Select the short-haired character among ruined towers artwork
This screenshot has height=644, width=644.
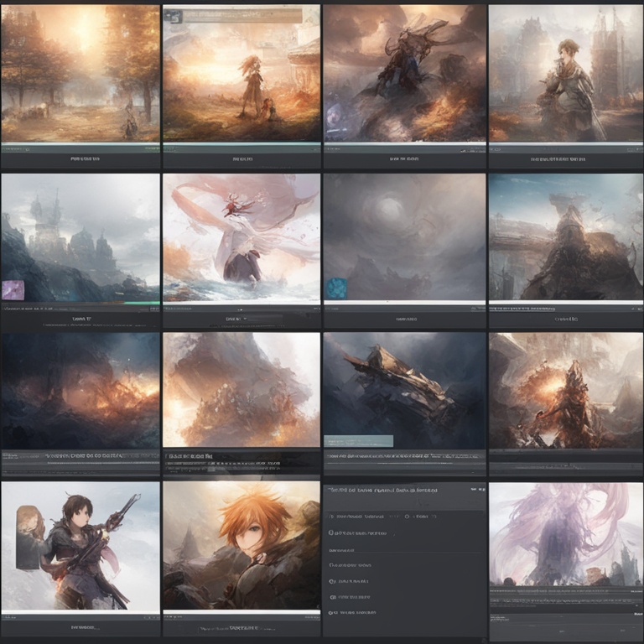566,74
